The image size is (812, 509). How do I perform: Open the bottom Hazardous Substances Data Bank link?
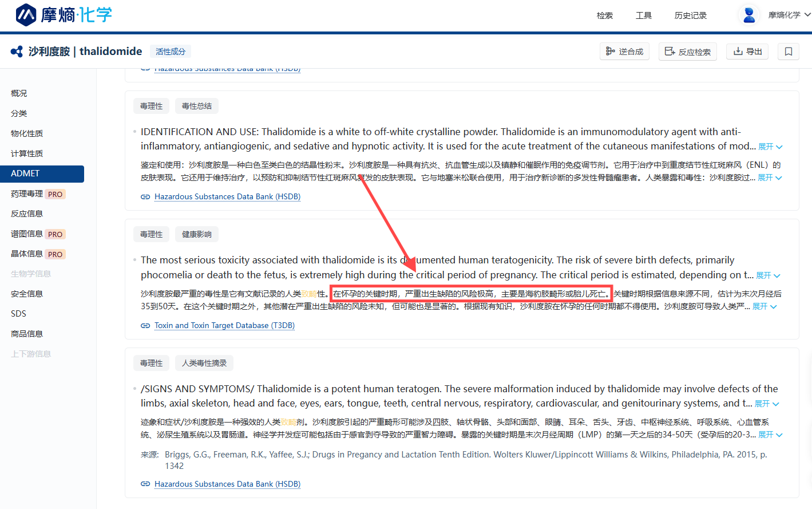tap(227, 484)
